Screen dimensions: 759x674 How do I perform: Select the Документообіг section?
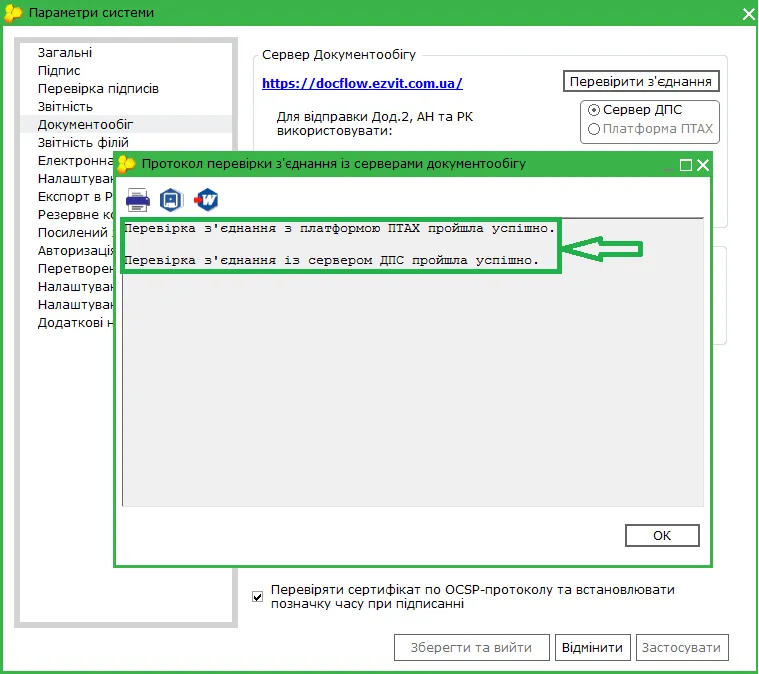[x=126, y=124]
